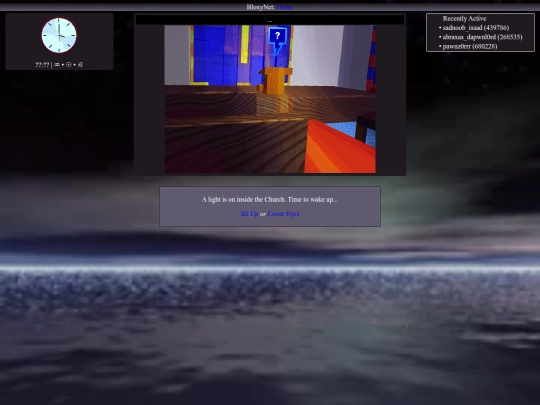Click the analog clock face

[59, 35]
